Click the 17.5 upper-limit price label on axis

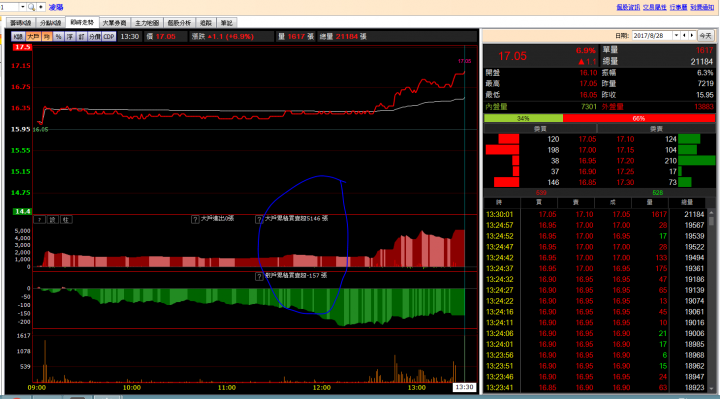[22, 47]
